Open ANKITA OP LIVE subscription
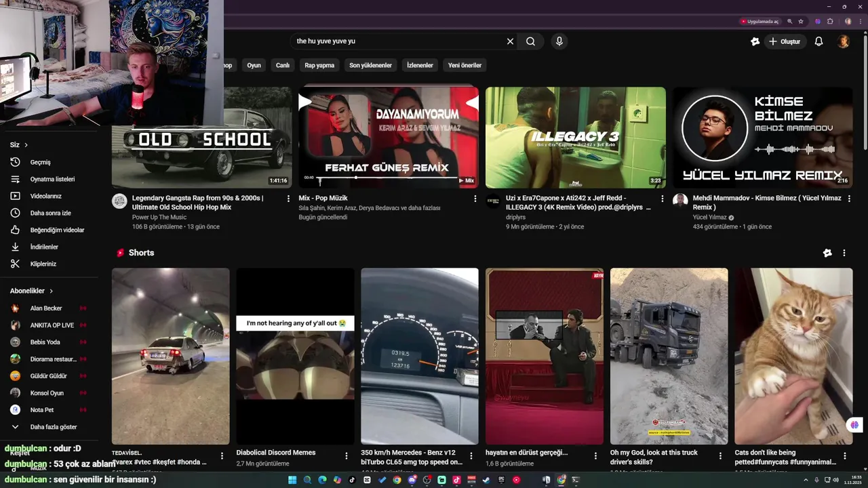Image resolution: width=868 pixels, height=488 pixels. [x=49, y=325]
